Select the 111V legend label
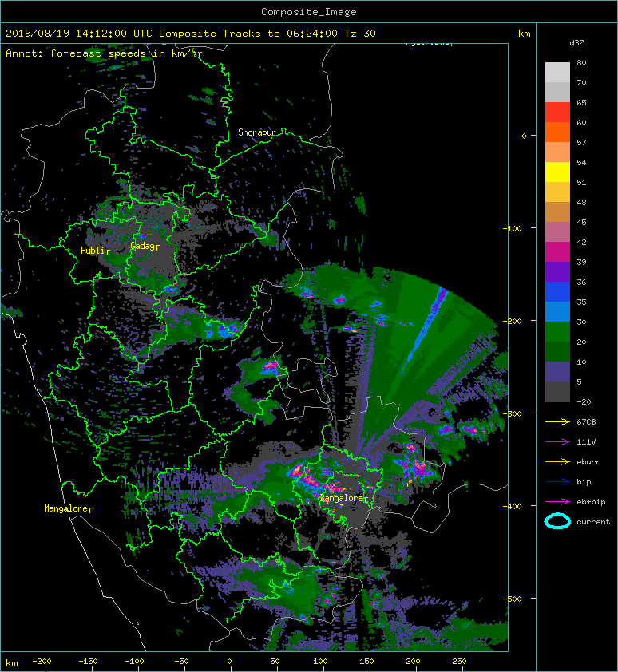Image resolution: width=618 pixels, height=672 pixels. 586,442
